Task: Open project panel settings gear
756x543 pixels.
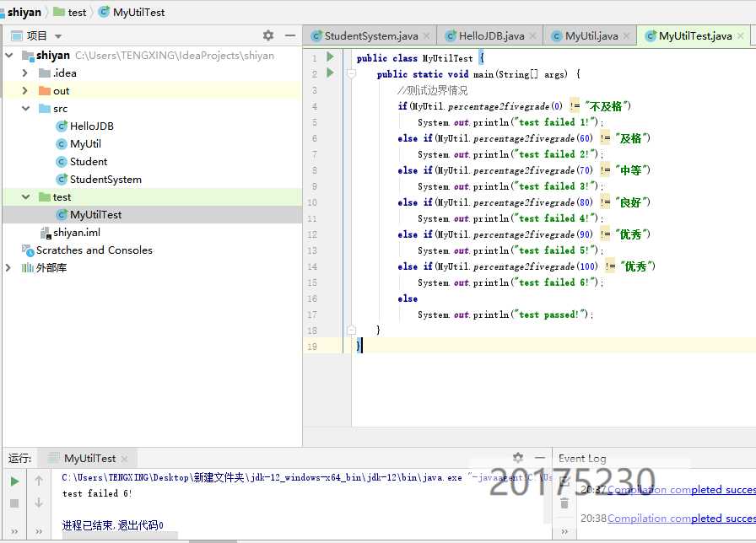Action: click(268, 35)
